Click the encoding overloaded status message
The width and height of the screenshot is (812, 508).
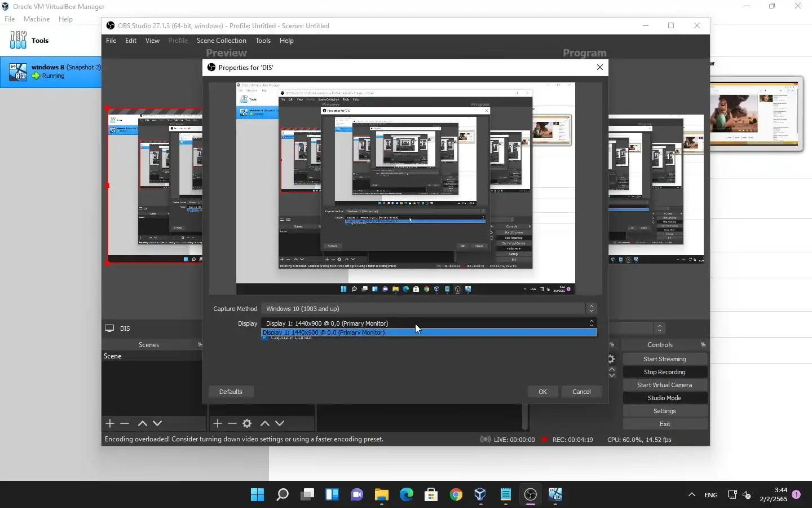[244, 439]
